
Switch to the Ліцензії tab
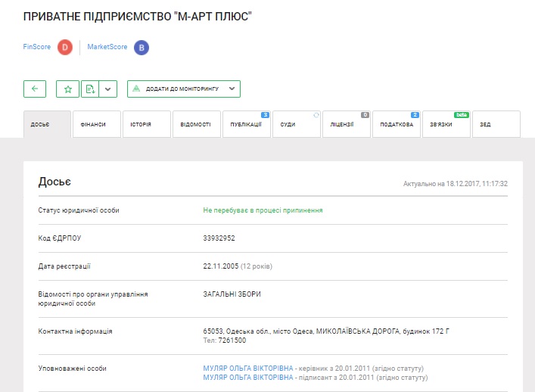pyautogui.click(x=346, y=125)
